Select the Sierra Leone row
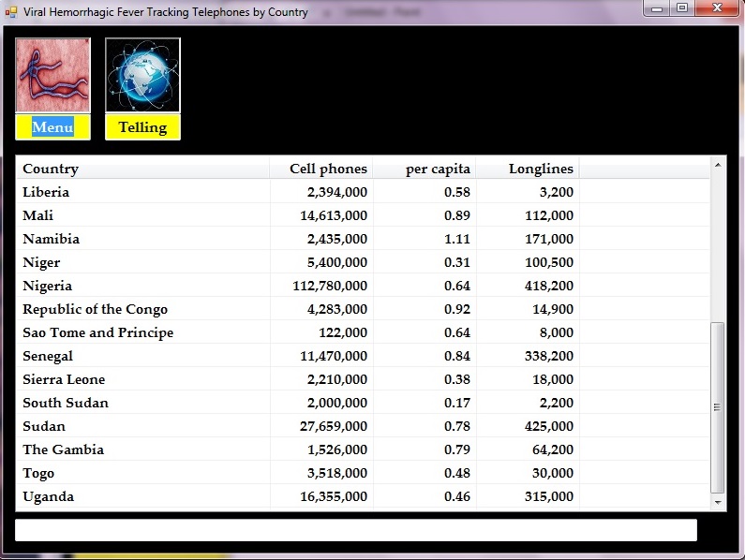The height and width of the screenshot is (560, 745). click(x=363, y=379)
